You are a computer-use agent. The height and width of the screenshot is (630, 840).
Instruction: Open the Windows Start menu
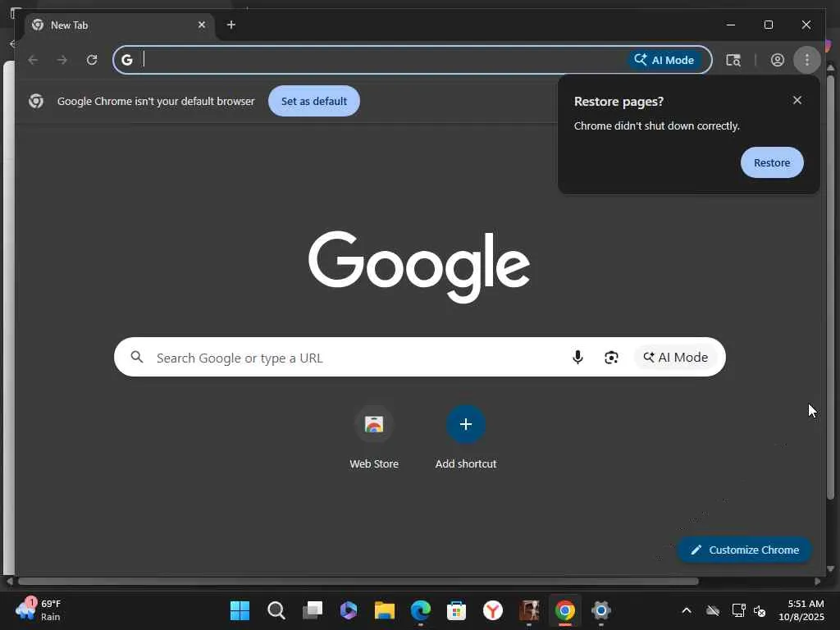[240, 610]
